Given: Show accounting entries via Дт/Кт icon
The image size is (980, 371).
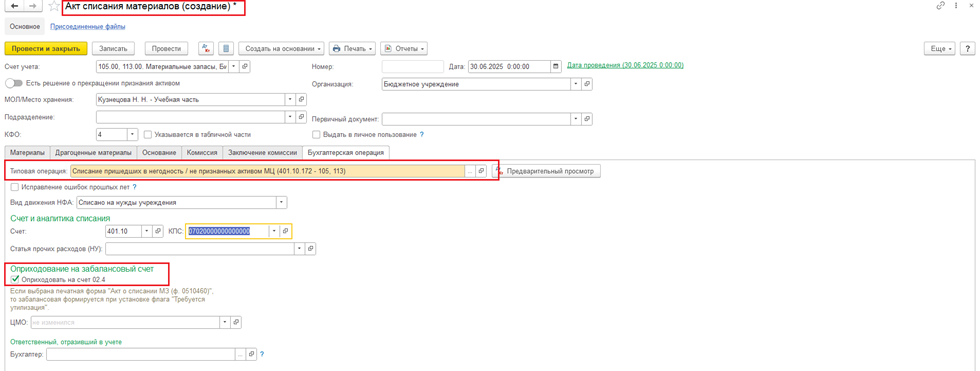Looking at the screenshot, I should pos(206,48).
